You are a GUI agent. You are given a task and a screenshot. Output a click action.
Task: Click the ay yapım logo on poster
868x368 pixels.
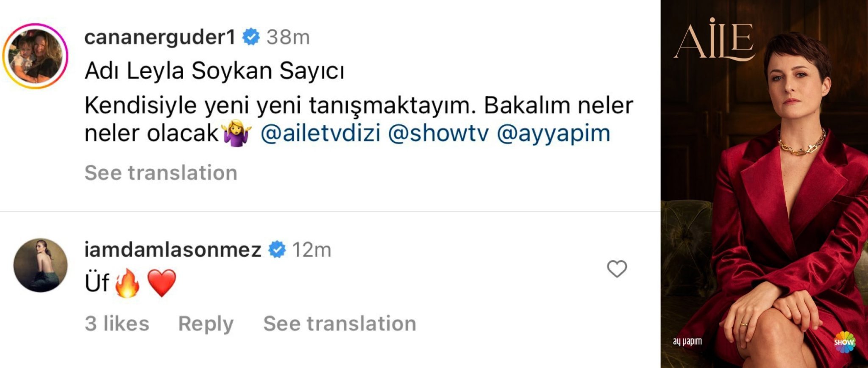tap(687, 341)
